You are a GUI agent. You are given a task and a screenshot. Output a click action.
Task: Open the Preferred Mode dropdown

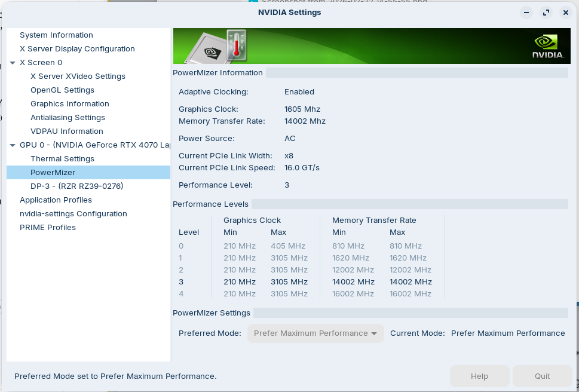pyautogui.click(x=315, y=333)
